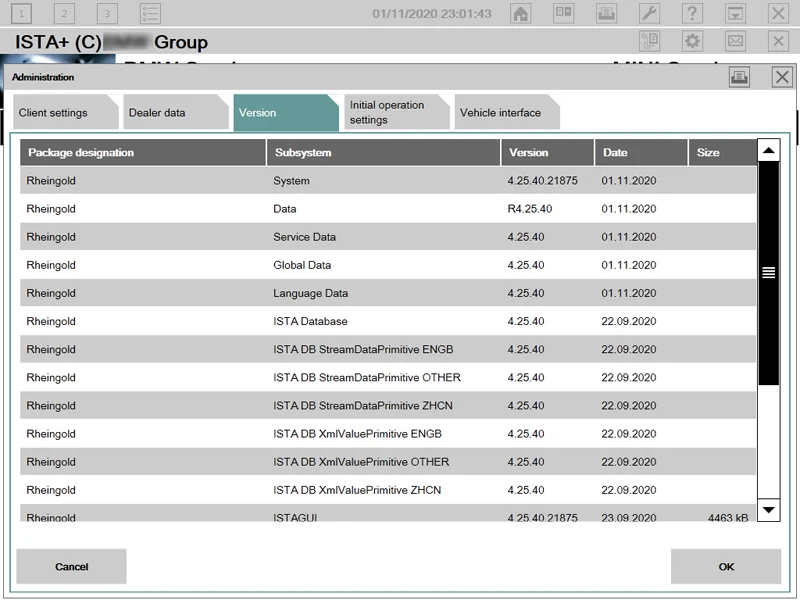Click the Date column header

[641, 153]
